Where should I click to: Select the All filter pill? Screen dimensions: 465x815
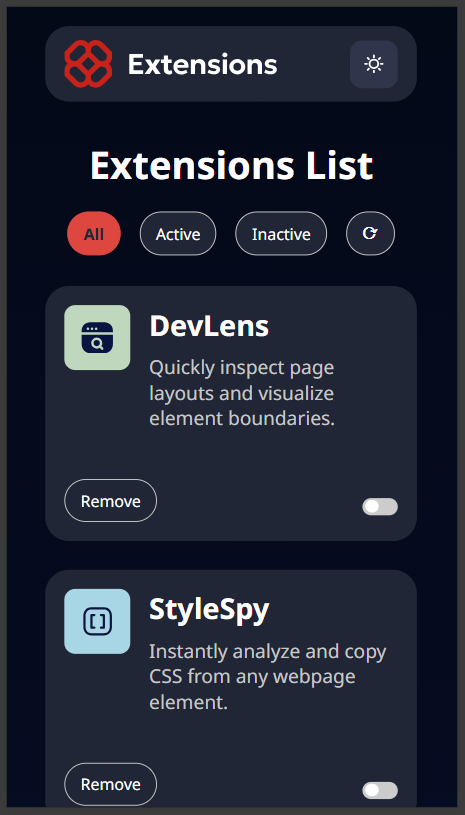coord(94,234)
